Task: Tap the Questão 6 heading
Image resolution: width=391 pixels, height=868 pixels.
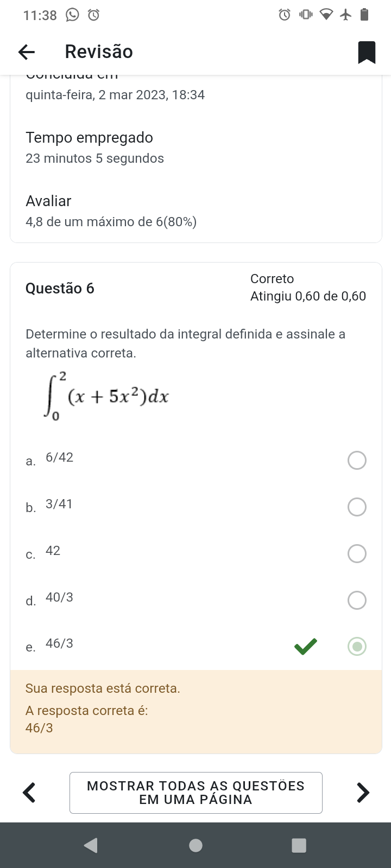Action: 60,288
